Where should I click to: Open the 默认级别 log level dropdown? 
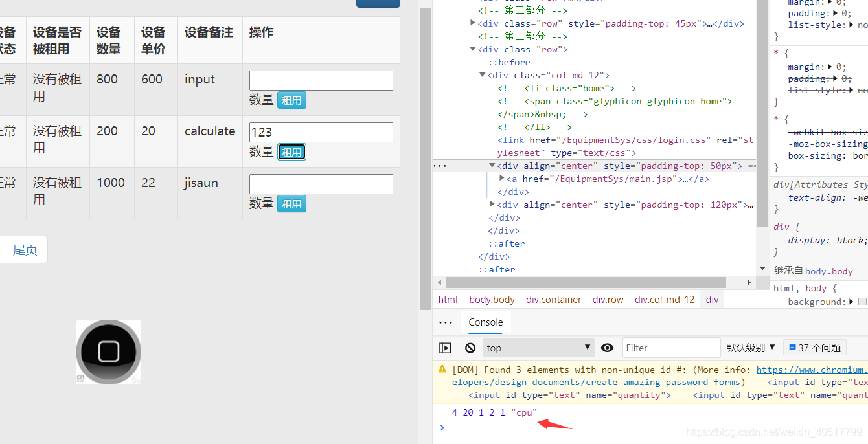751,348
